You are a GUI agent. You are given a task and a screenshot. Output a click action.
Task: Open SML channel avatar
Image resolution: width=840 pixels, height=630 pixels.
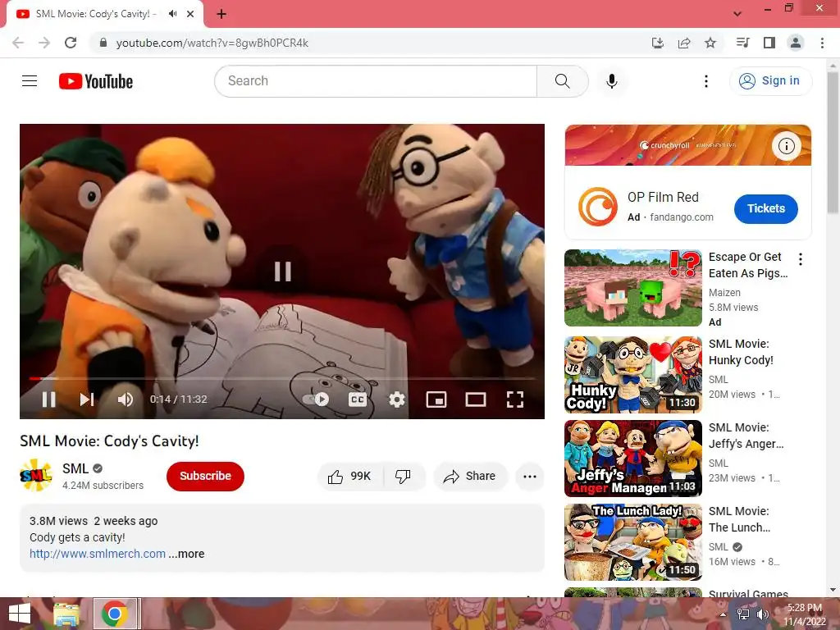[x=35, y=476]
